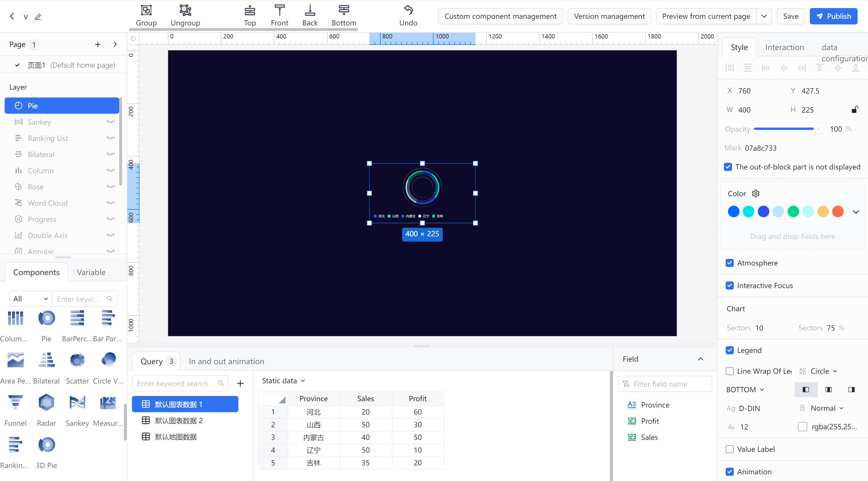Viewport: 868px width, 481px height.
Task: Uncheck out-of-block part not displayed
Action: (728, 167)
